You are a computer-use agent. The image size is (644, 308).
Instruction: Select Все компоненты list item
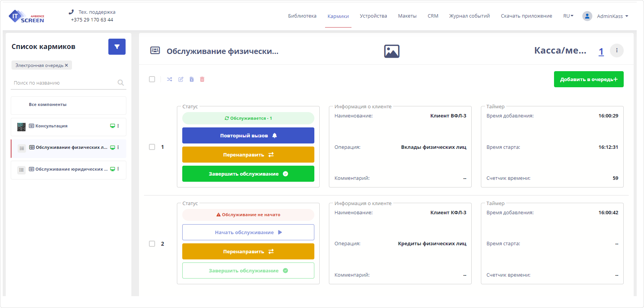(69, 105)
